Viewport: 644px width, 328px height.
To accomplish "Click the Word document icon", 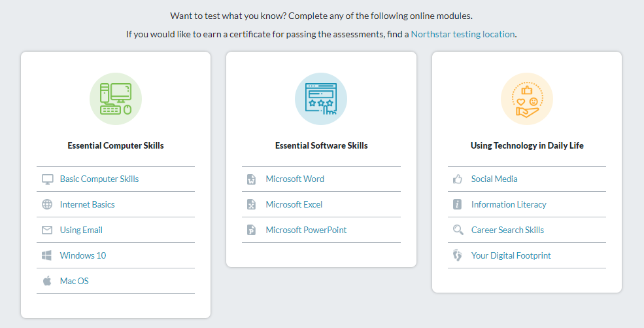I will pyautogui.click(x=251, y=179).
